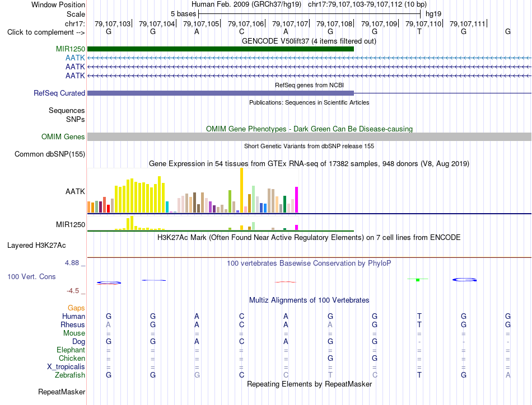
Task: Open the RefSeq Curated track label
Action: [x=59, y=93]
